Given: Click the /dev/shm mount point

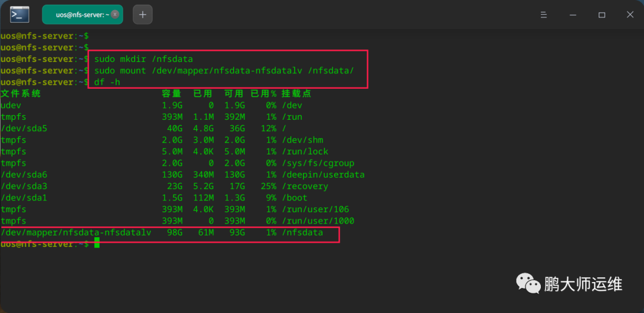Looking at the screenshot, I should [x=302, y=140].
